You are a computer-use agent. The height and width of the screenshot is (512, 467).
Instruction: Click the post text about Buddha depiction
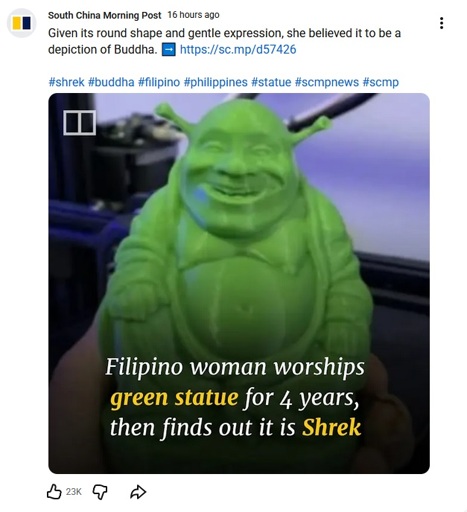224,41
